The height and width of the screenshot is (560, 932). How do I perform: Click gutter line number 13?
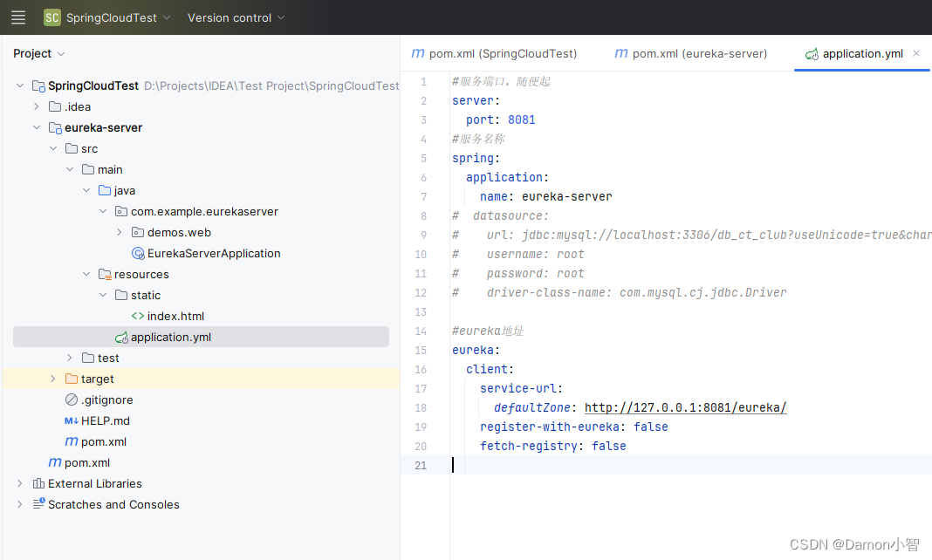click(421, 311)
